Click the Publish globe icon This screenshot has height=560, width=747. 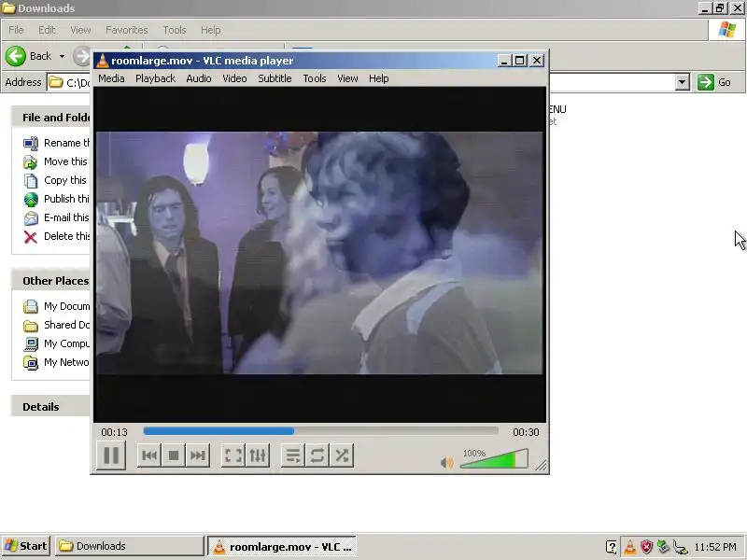[31, 199]
